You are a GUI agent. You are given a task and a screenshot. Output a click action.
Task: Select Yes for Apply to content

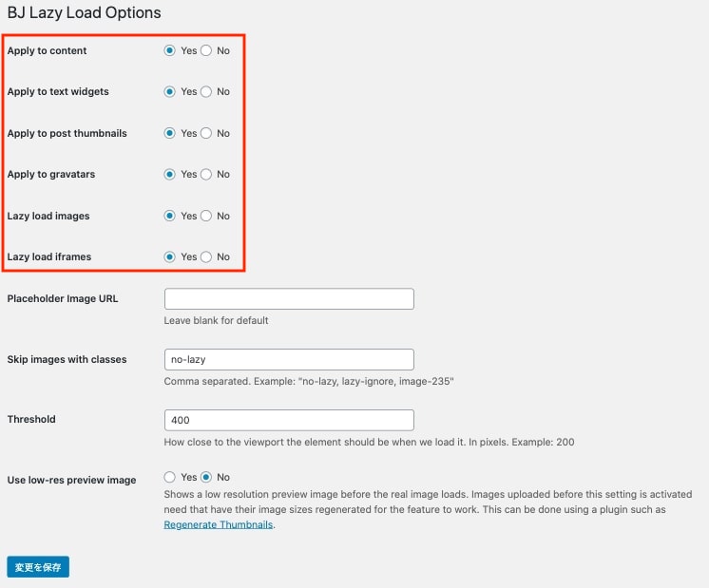[170, 50]
